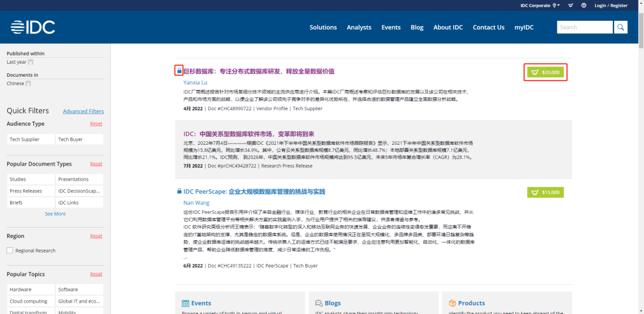Toggle Presentations document type filter
The image size is (644, 314).
pos(79,179)
